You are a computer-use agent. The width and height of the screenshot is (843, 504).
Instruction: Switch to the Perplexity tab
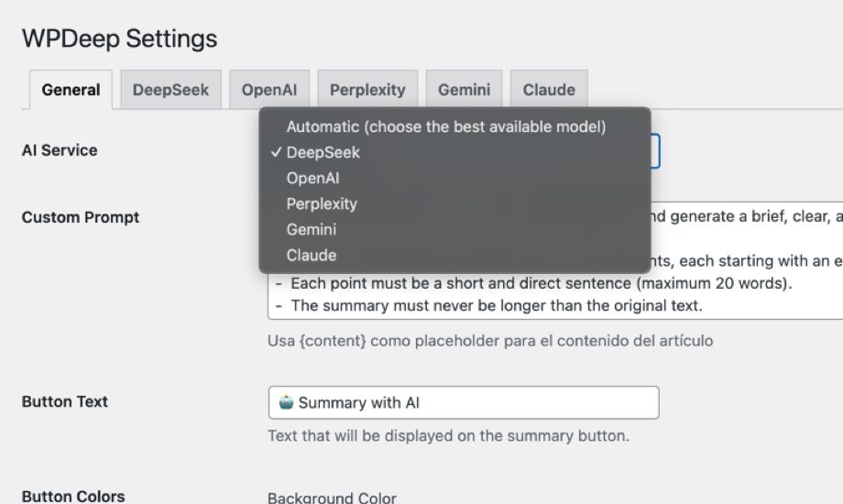pos(367,90)
